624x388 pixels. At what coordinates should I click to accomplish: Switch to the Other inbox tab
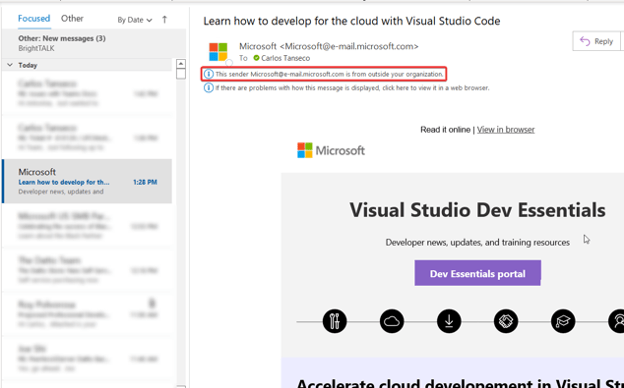(72, 19)
